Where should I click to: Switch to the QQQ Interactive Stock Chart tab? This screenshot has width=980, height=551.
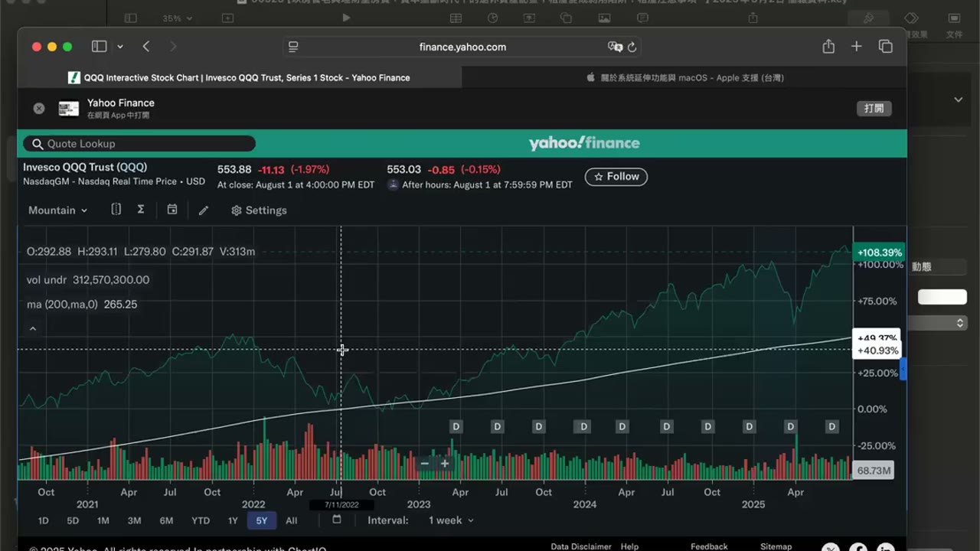(x=240, y=77)
